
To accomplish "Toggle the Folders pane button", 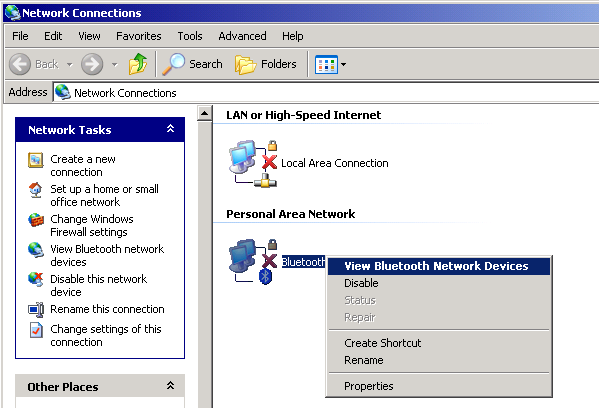I will click(266, 64).
